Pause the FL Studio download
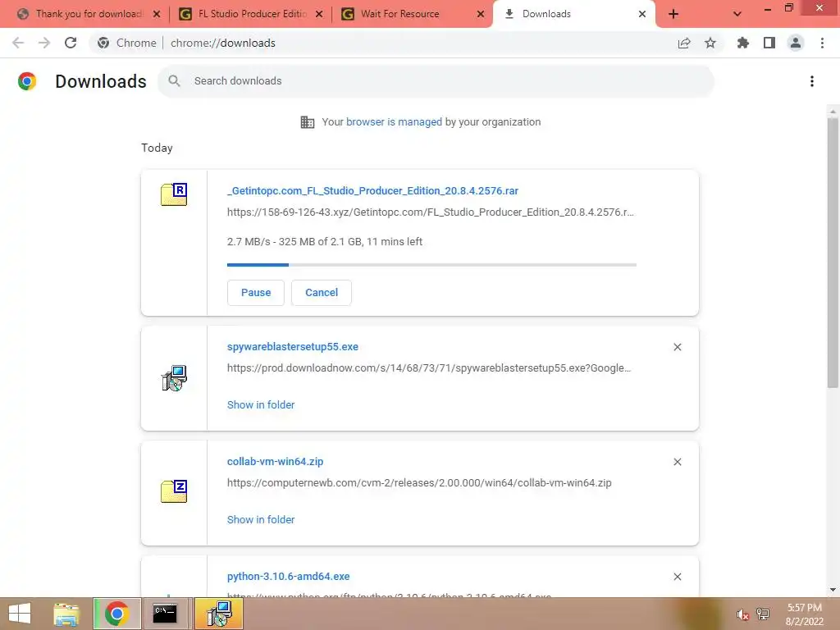Screen dimensions: 840x630 pos(256,293)
